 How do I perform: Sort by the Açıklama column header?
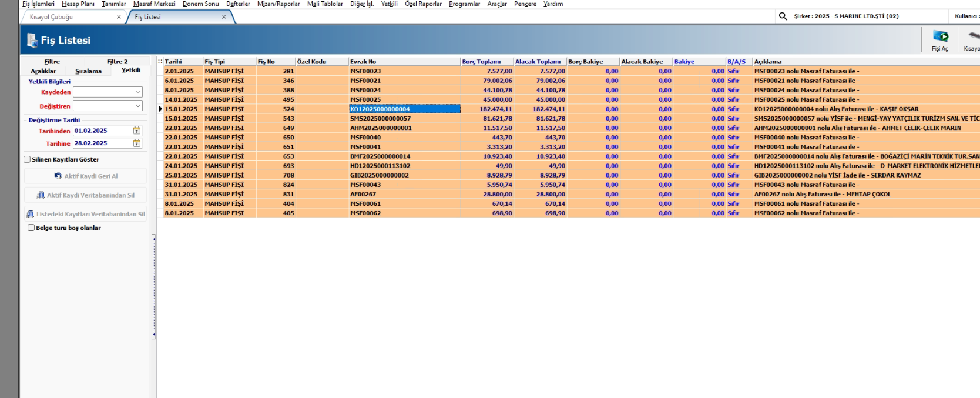(866, 61)
